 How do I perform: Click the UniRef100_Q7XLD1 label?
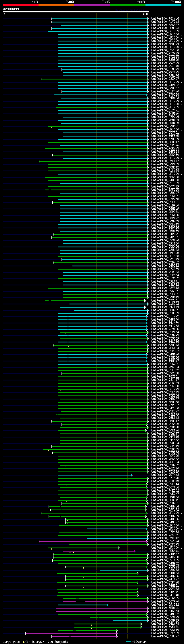165,300
